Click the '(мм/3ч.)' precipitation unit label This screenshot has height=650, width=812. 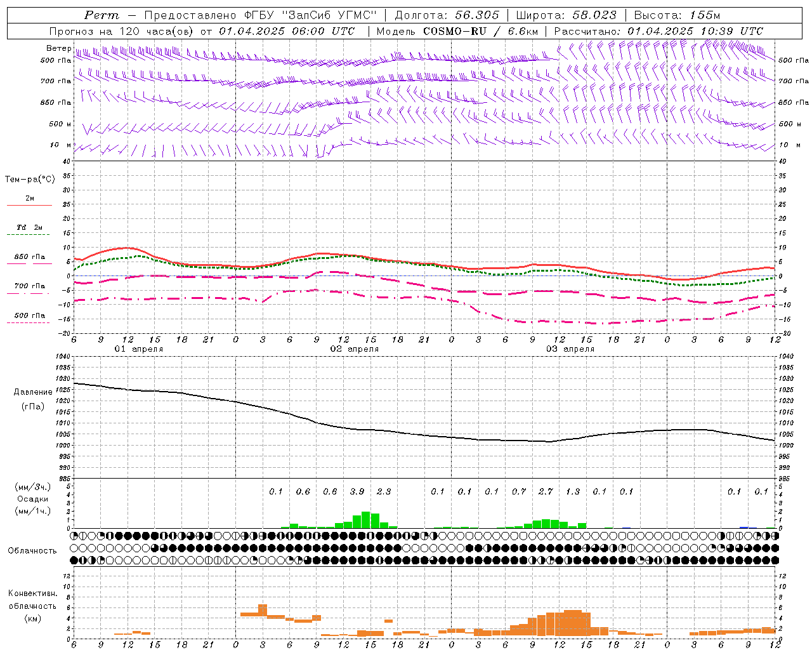pyautogui.click(x=33, y=487)
